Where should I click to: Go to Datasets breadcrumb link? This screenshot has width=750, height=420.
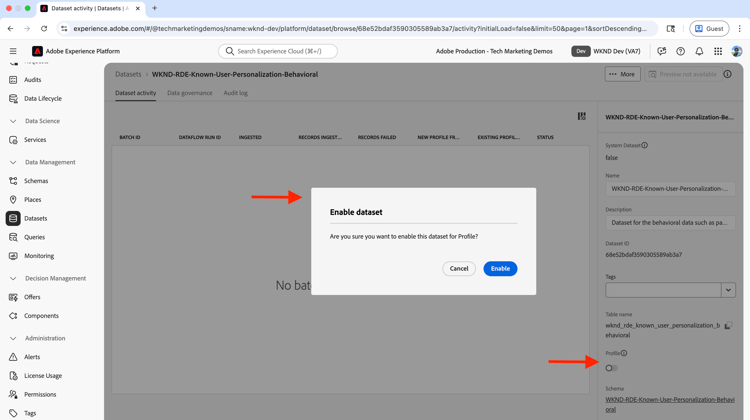point(128,74)
